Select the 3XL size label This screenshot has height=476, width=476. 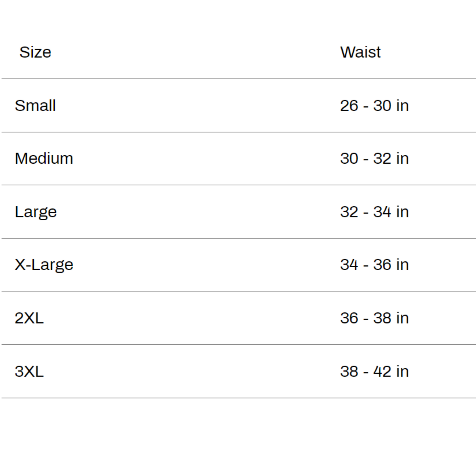click(29, 371)
